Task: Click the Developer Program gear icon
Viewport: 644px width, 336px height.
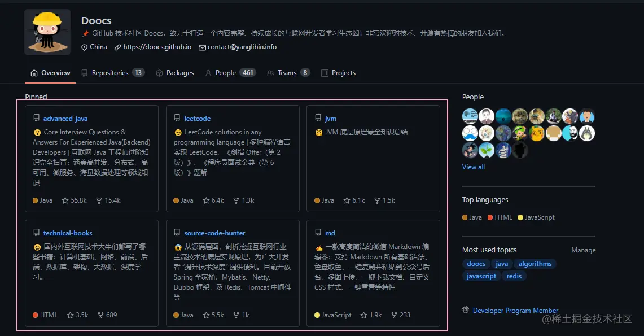Action: (465, 309)
